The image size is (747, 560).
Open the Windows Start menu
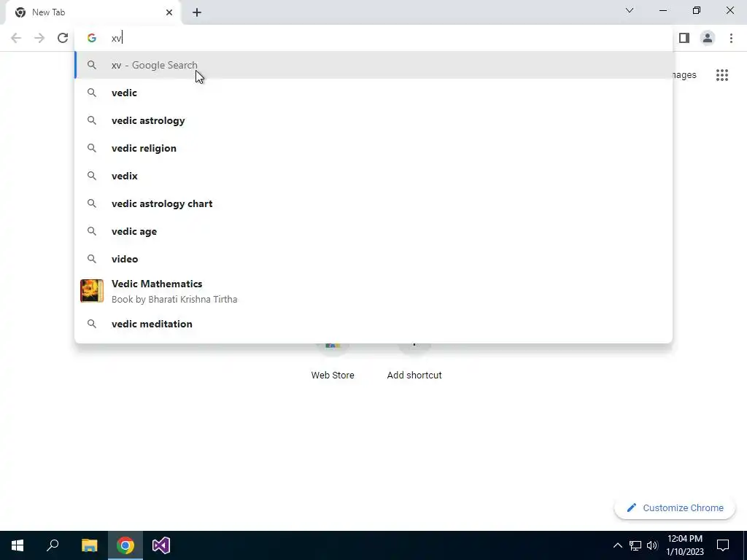[x=18, y=545]
